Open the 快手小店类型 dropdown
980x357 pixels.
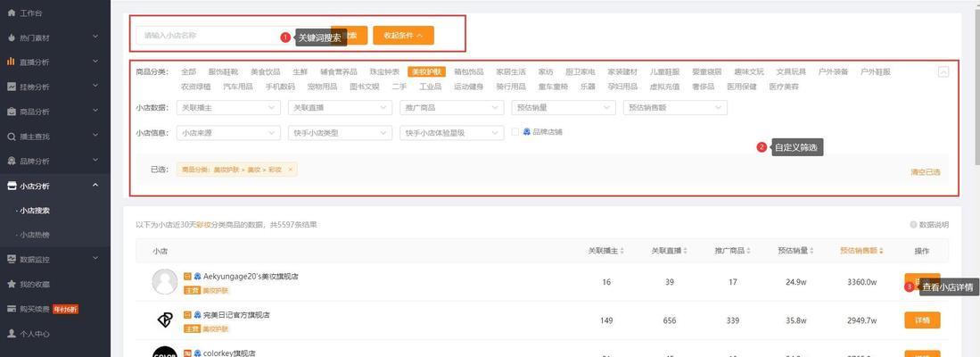[x=340, y=133]
